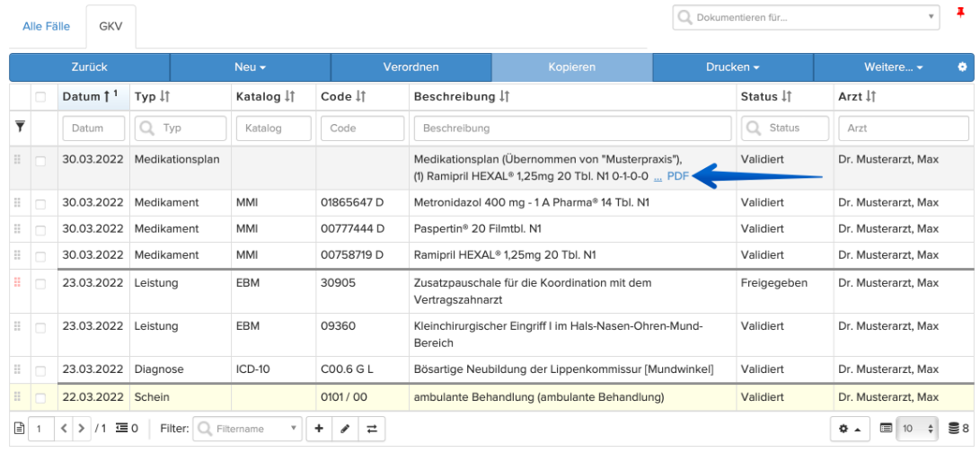Expand the '...' link in Medikationsplan description

pos(658,177)
